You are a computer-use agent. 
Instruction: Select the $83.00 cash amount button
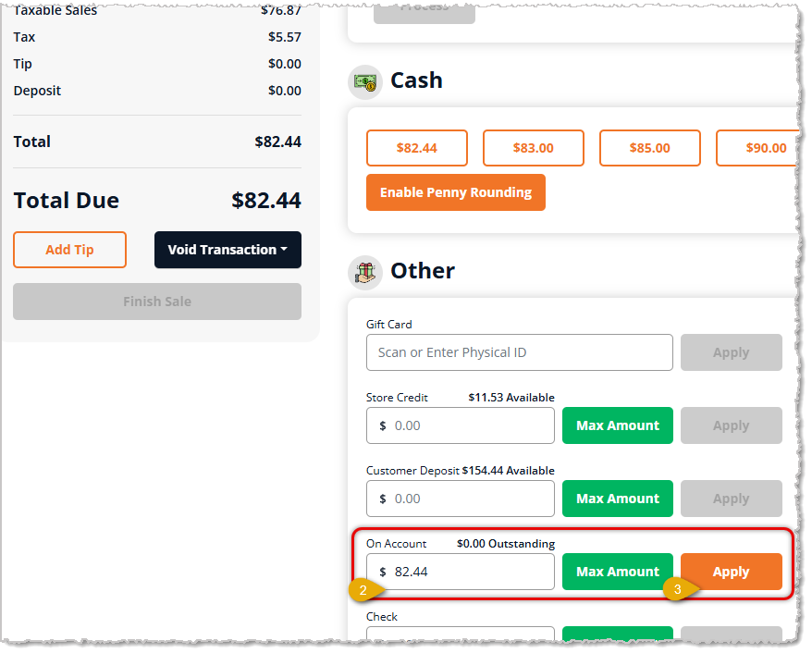pos(534,148)
